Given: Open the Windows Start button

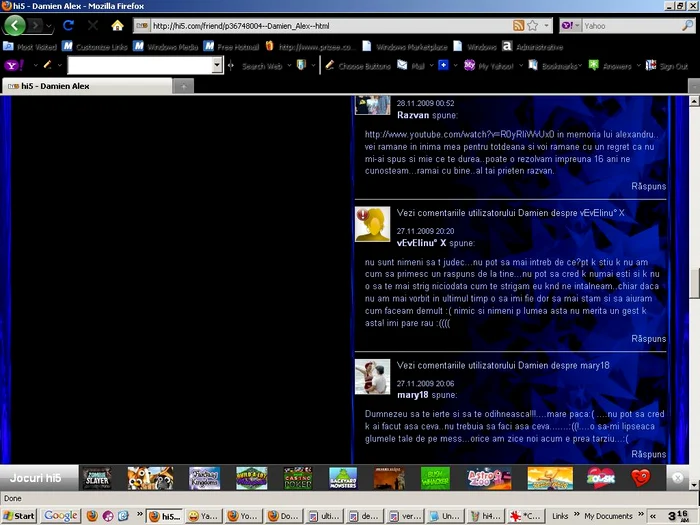Looking at the screenshot, I should 19,516.
